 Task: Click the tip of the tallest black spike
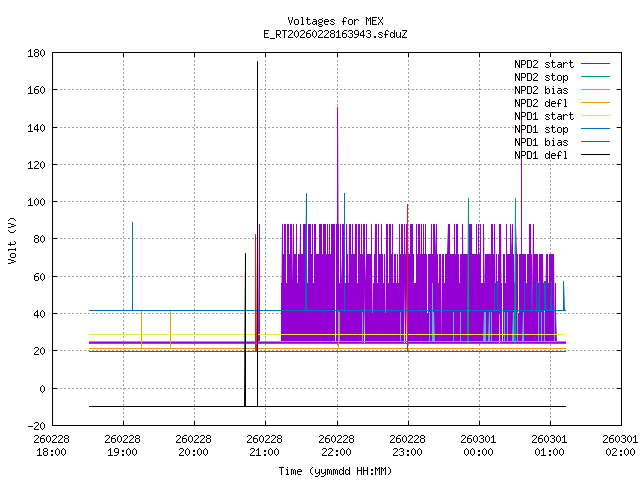tap(257, 62)
